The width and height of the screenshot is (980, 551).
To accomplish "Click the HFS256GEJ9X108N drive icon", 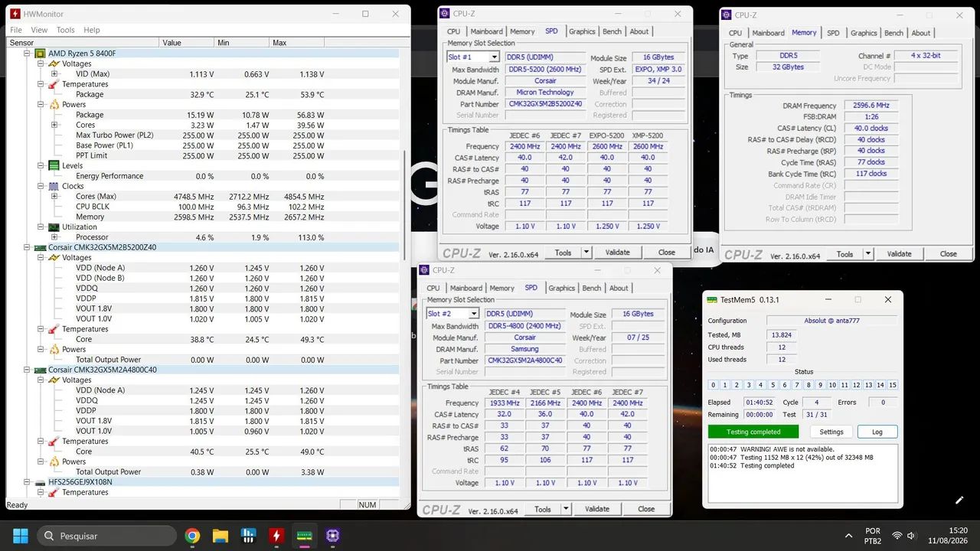I will (41, 482).
